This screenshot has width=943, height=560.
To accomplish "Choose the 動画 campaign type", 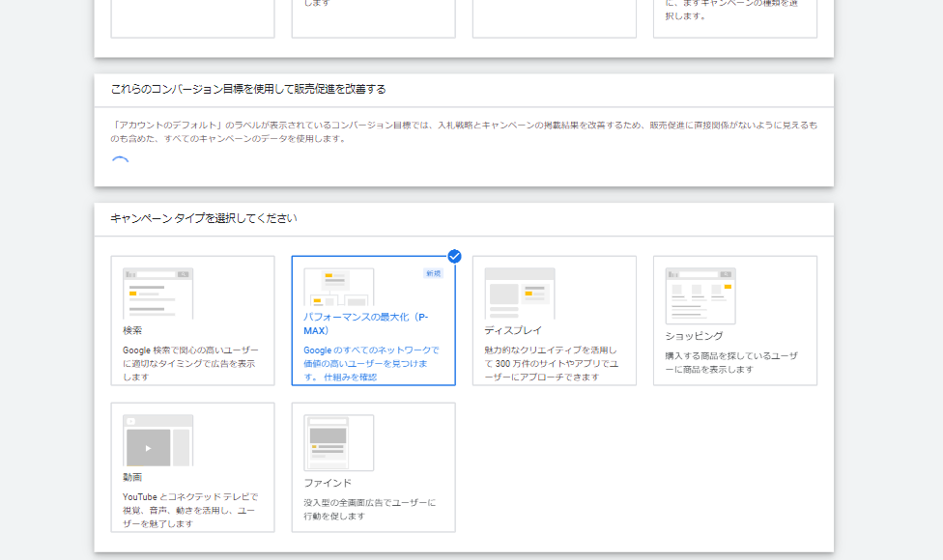I will tap(192, 467).
